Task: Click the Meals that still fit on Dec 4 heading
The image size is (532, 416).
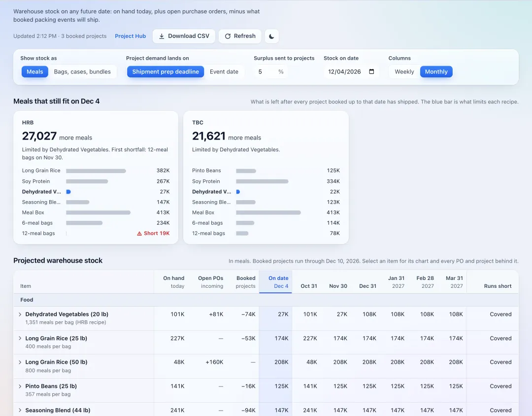Action: pyautogui.click(x=56, y=101)
